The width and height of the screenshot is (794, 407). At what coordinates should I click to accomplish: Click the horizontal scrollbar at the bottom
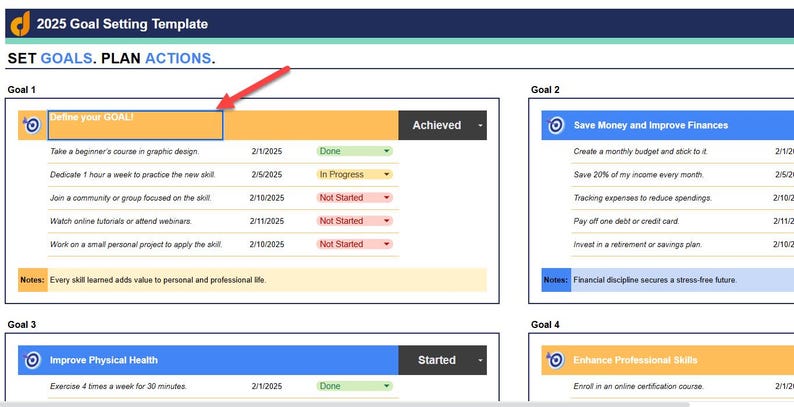(x=344, y=404)
